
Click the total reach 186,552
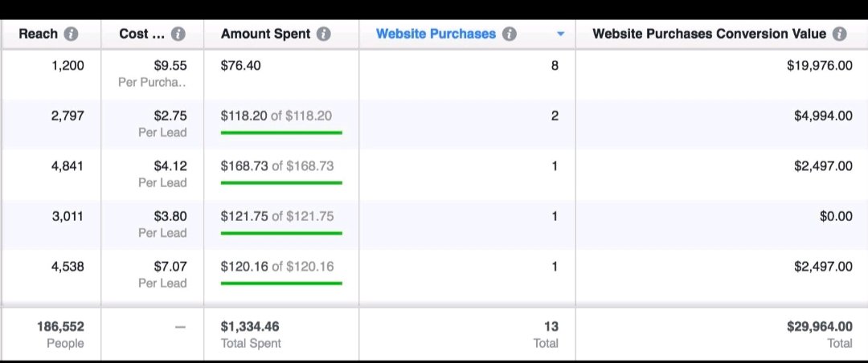click(x=60, y=327)
